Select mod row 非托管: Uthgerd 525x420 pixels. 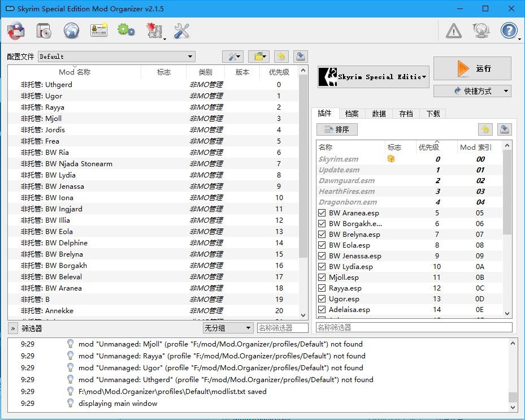(x=153, y=84)
